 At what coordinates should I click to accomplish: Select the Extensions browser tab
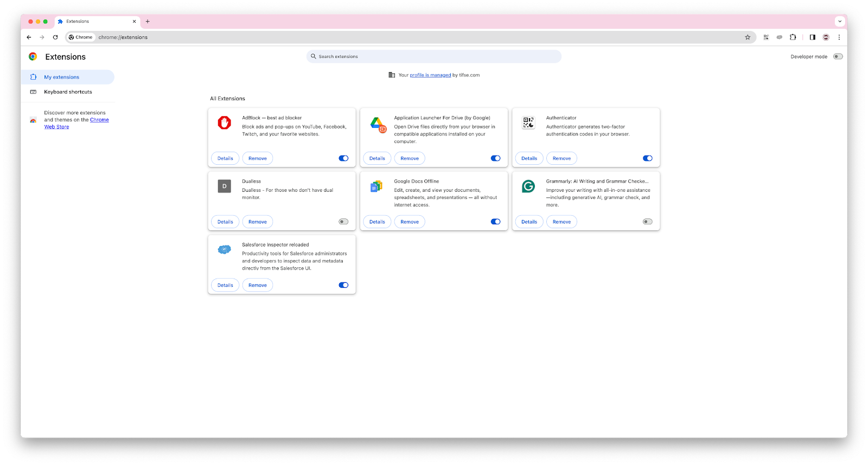[x=98, y=22]
